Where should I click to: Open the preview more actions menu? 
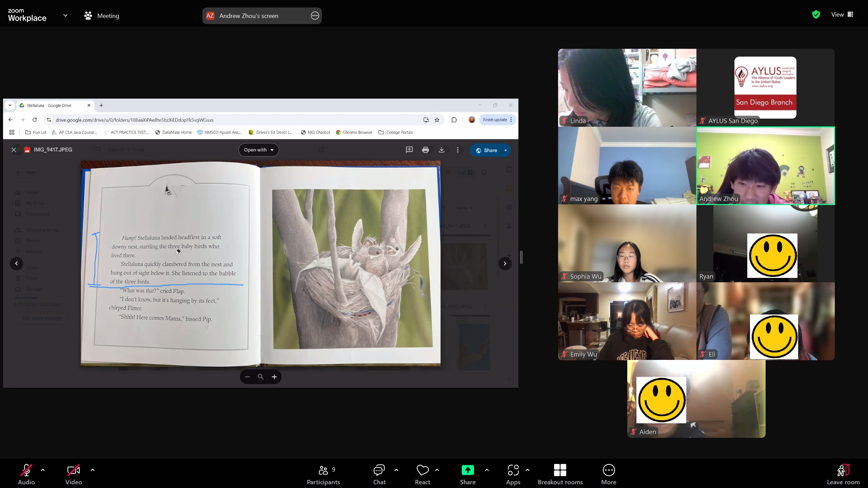[x=458, y=150]
